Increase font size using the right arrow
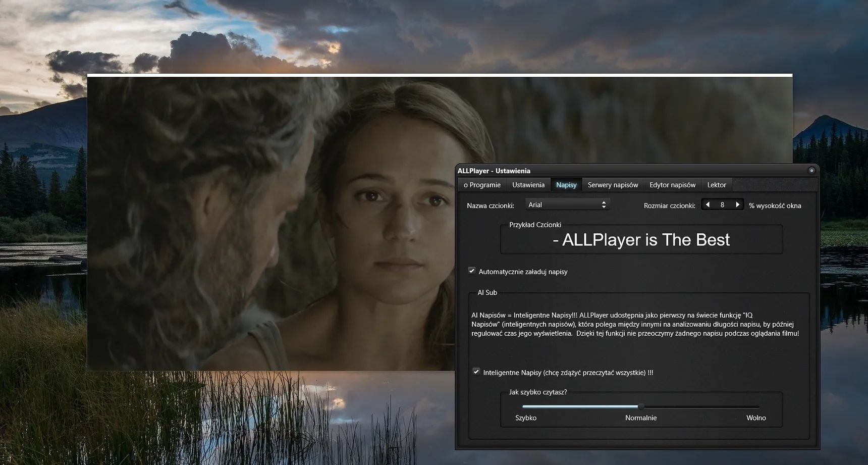Screen dimensions: 868x465 737,204
